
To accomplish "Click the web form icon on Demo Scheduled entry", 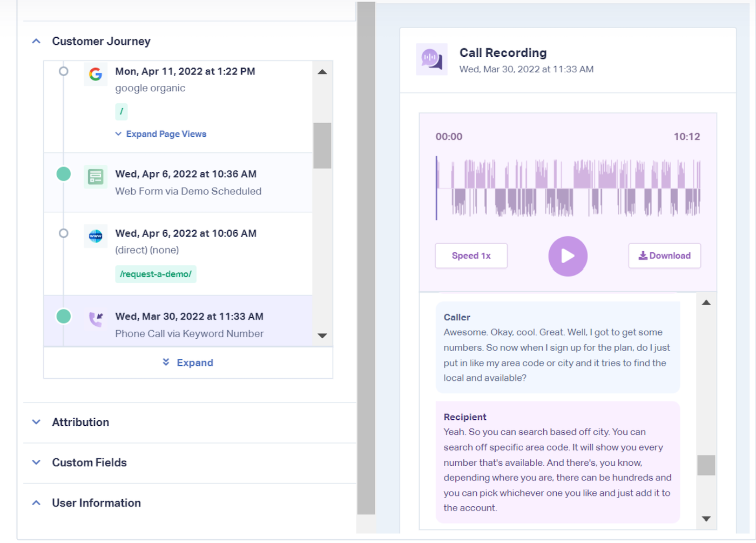I will (x=96, y=177).
